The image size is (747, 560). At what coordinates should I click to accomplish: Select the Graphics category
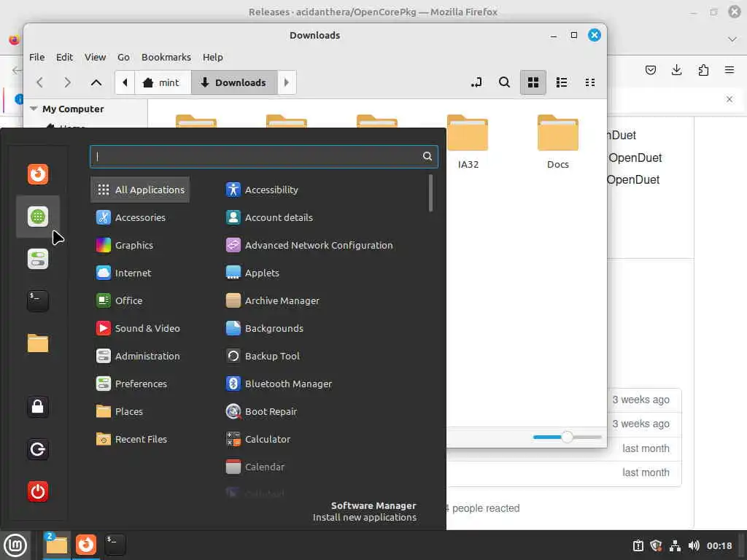coord(124,245)
